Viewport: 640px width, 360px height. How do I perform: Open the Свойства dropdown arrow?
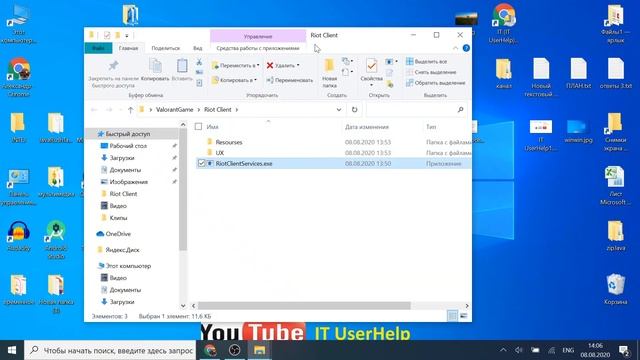(x=371, y=85)
